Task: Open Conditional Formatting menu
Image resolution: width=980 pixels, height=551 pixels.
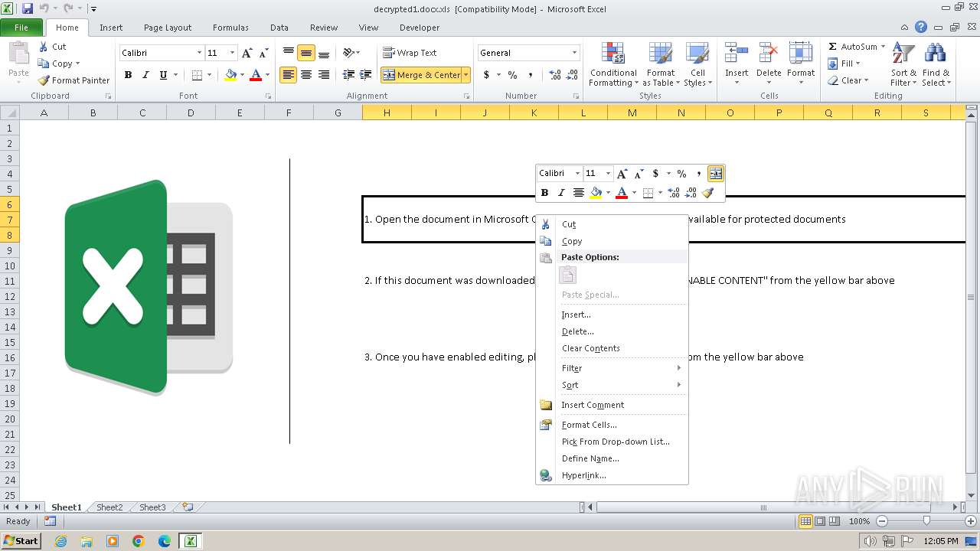Action: (x=613, y=64)
